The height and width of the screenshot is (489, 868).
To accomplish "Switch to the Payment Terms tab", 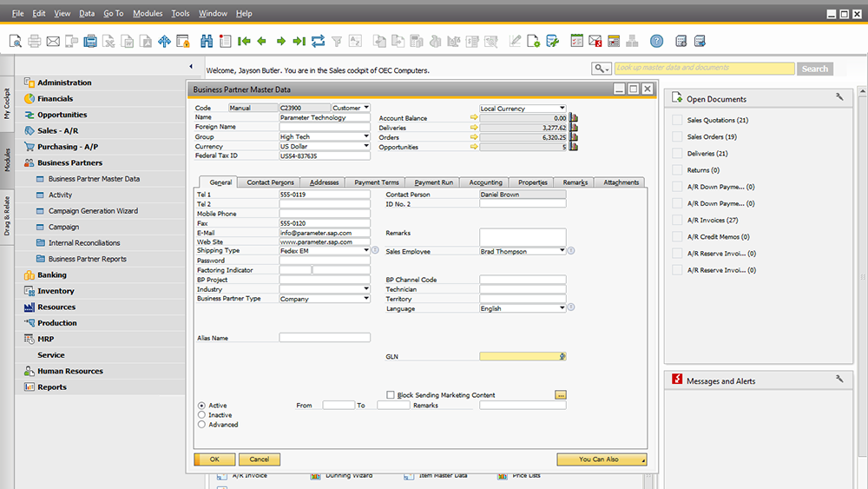I will pyautogui.click(x=376, y=182).
